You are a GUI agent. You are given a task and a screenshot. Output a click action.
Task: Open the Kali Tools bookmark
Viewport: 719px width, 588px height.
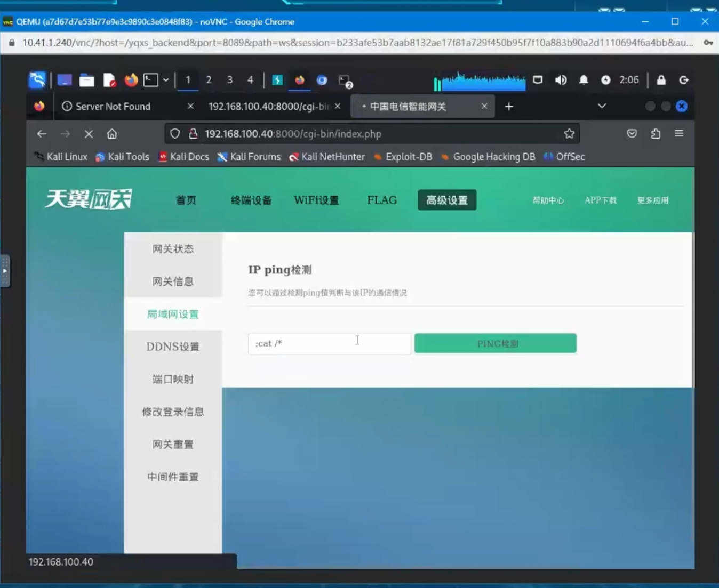click(123, 157)
